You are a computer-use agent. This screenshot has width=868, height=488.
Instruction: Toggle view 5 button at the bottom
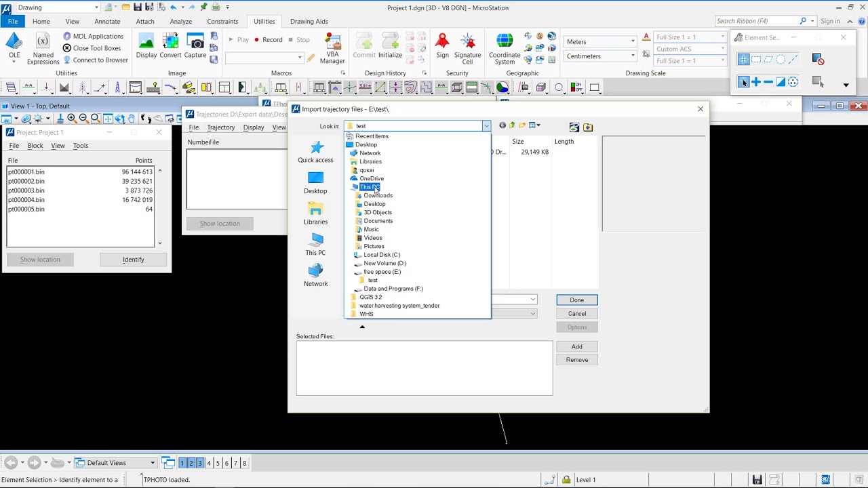pyautogui.click(x=218, y=463)
